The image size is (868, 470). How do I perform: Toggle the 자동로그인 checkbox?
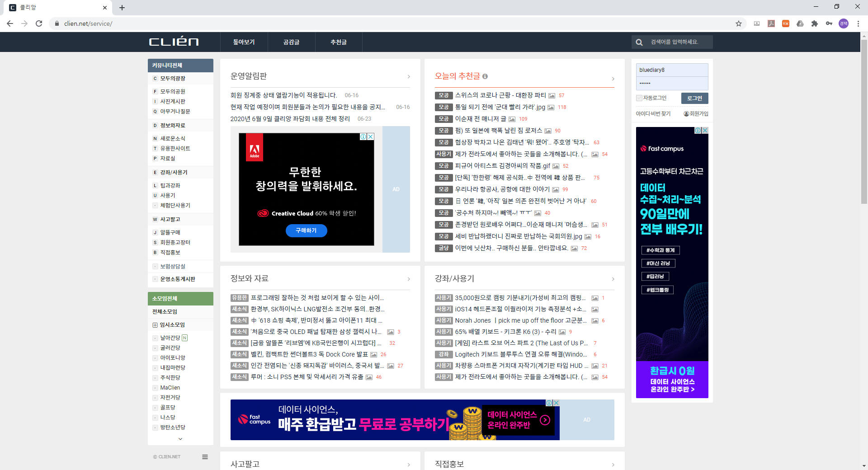coord(639,98)
